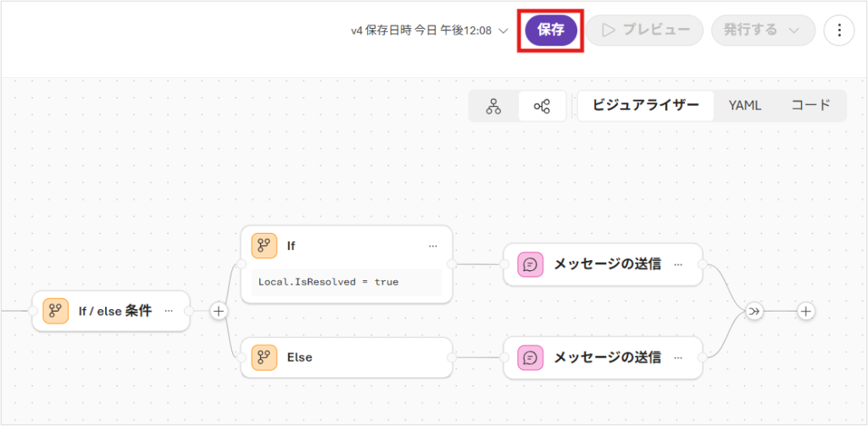Switch to the コード tab
The height and width of the screenshot is (426, 868).
click(810, 106)
